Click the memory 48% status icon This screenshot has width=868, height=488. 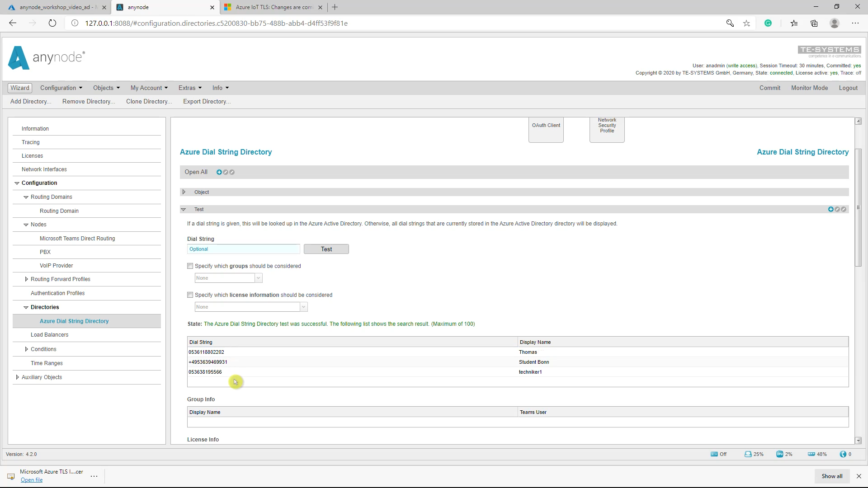[811, 454]
